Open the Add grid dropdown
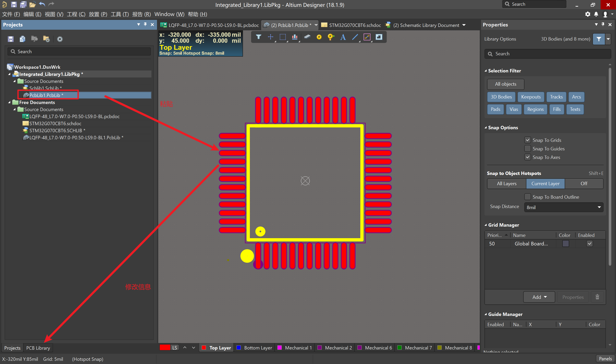The width and height of the screenshot is (616, 364). tap(539, 297)
